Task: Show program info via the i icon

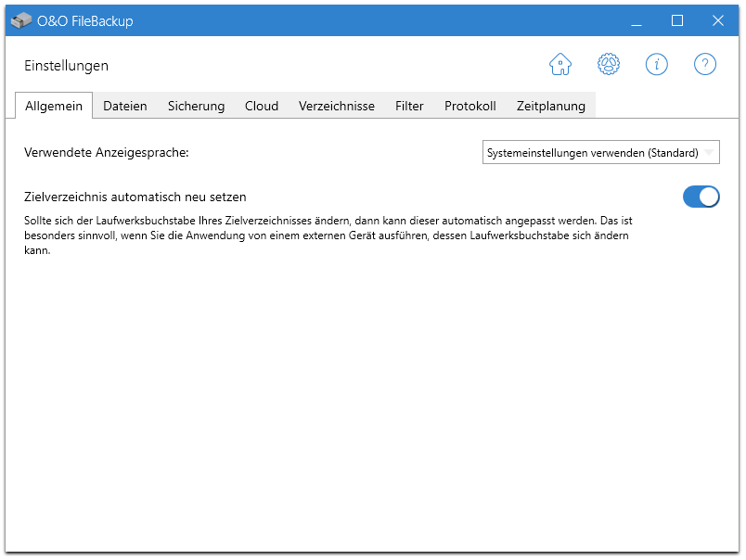Action: point(657,64)
